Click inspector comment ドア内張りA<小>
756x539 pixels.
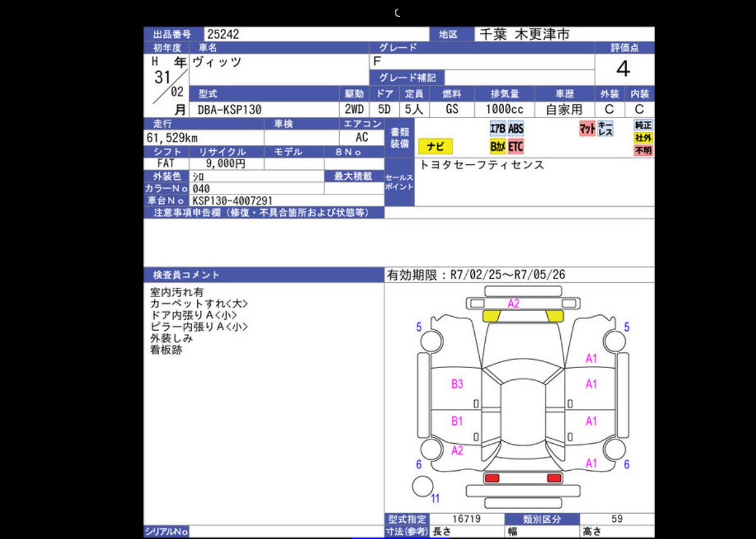click(x=193, y=316)
